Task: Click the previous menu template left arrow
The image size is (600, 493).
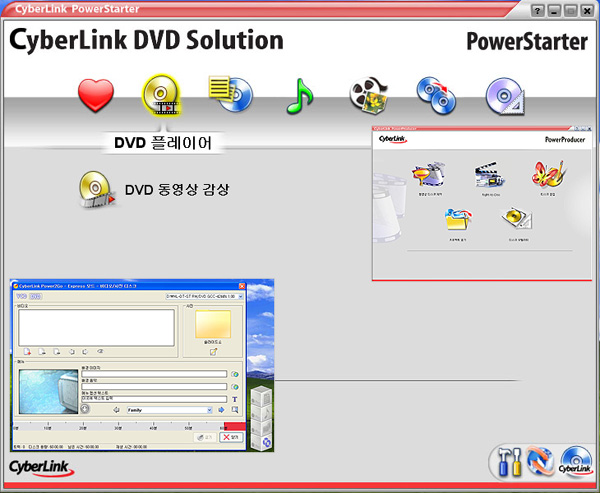Action: tap(116, 410)
